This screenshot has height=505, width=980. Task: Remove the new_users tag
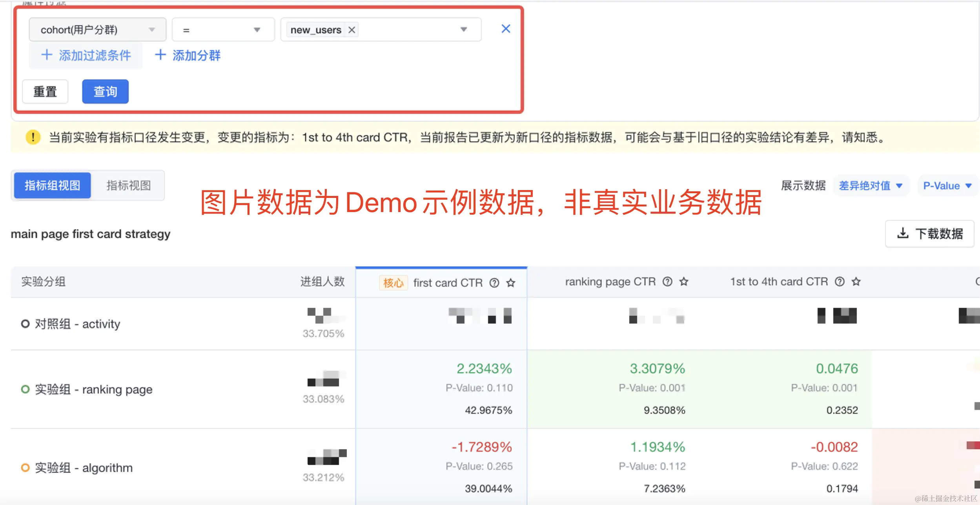352,30
